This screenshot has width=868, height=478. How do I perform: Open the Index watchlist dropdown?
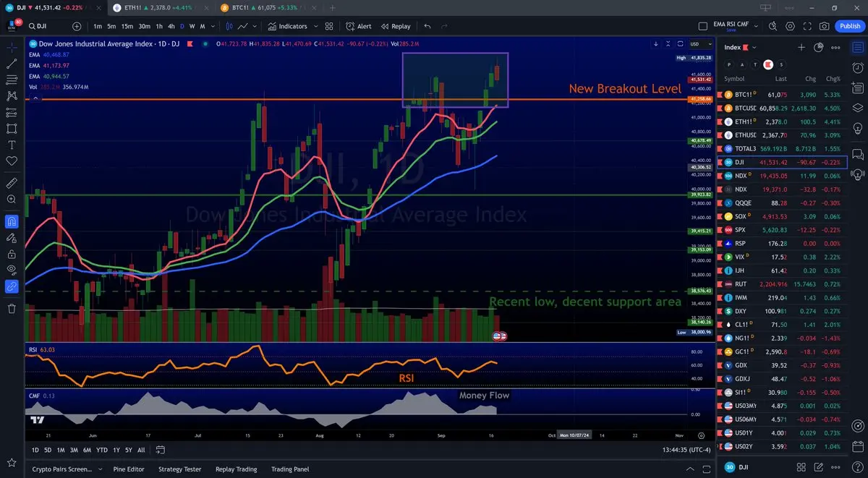tap(740, 47)
